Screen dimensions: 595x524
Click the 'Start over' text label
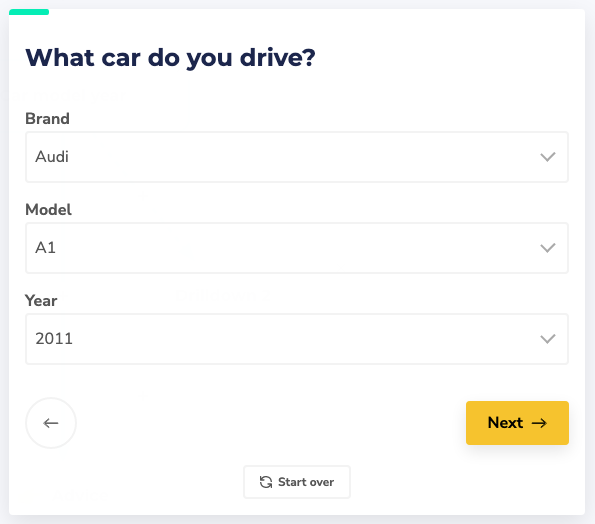point(306,482)
